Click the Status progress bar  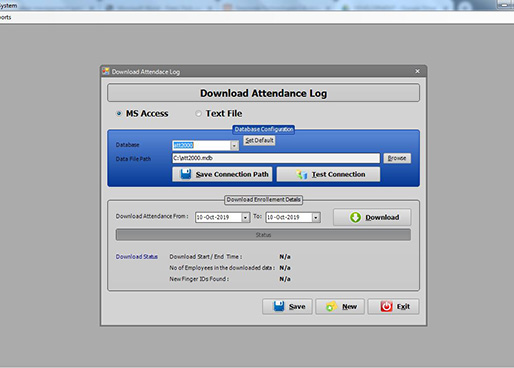coord(263,235)
